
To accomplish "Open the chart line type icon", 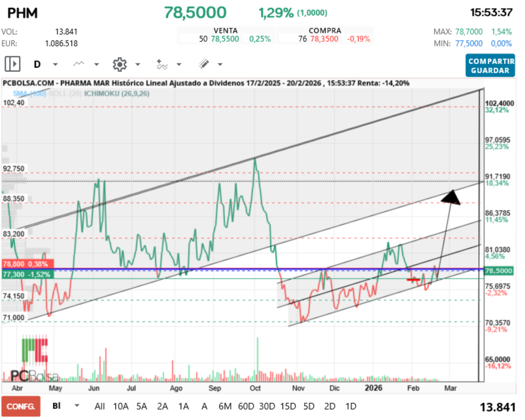I will 78,64.
